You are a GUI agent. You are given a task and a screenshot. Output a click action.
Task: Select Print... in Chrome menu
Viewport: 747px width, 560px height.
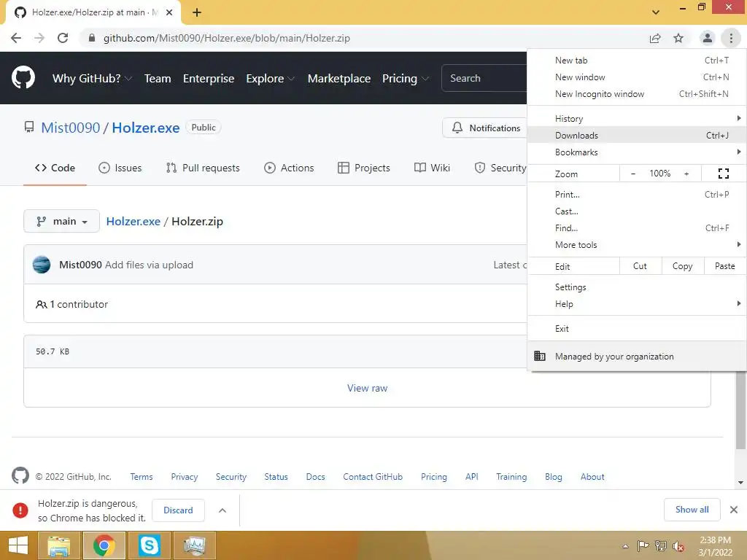click(x=636, y=194)
